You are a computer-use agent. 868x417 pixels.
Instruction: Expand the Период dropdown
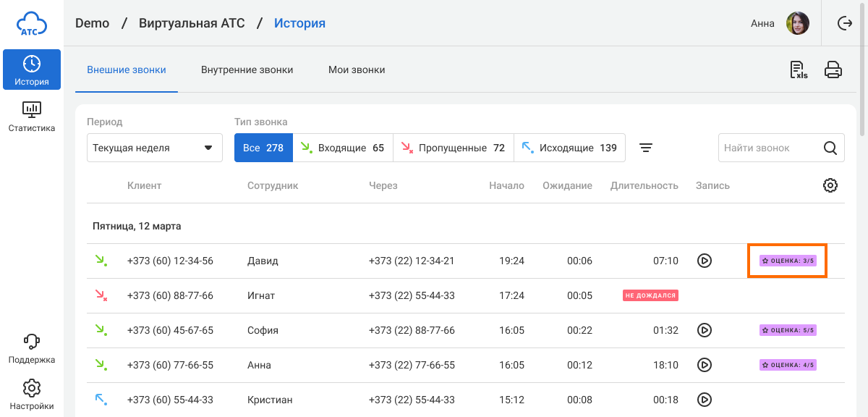154,148
